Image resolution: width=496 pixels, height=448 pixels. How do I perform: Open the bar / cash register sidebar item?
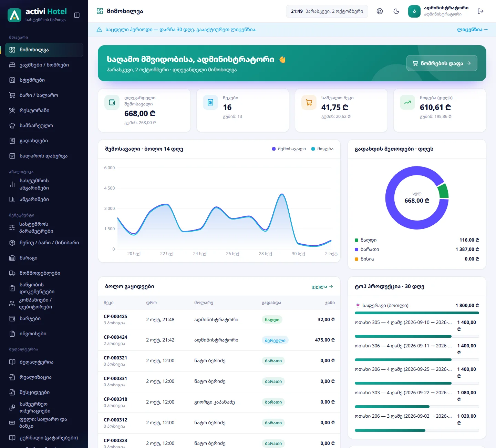click(x=44, y=95)
